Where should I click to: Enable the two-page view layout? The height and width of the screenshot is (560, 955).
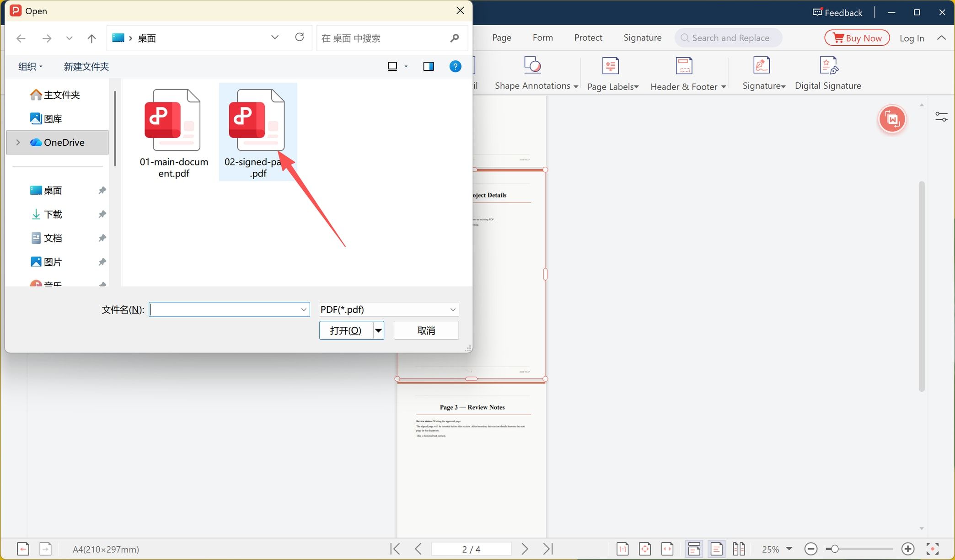(739, 549)
